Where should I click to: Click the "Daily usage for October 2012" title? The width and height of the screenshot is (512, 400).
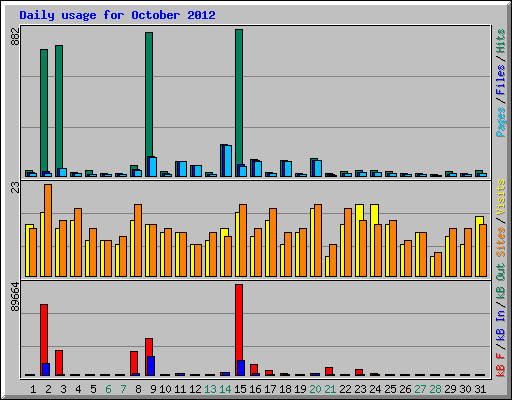pos(117,15)
